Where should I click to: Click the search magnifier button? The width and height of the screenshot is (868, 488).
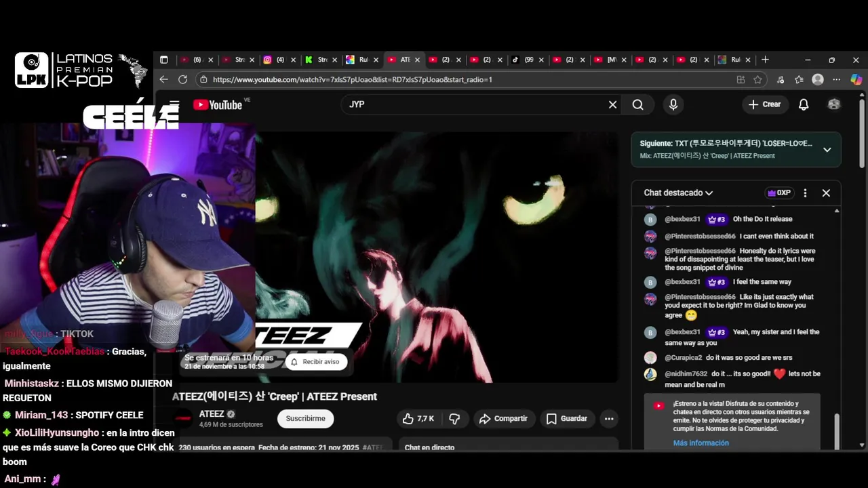[x=638, y=104]
